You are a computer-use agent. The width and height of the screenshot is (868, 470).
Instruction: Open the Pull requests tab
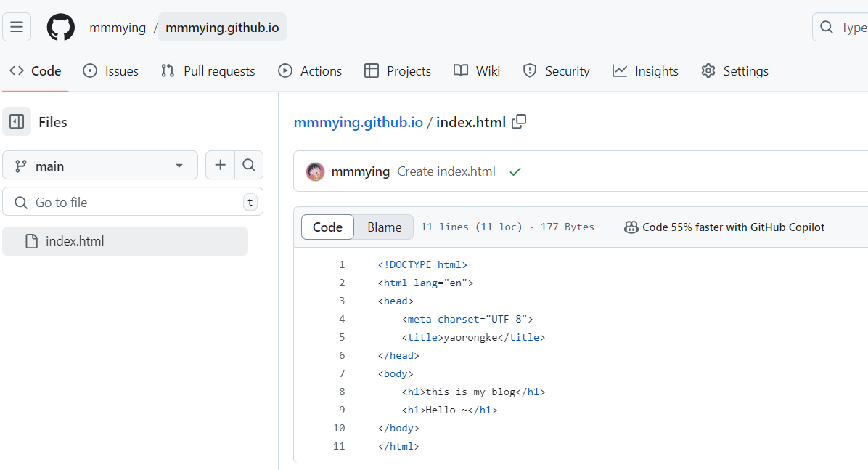pyautogui.click(x=208, y=71)
